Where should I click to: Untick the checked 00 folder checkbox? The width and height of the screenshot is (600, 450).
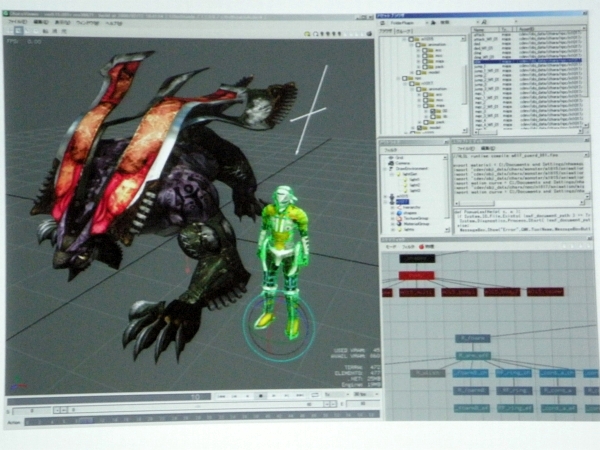click(x=433, y=111)
